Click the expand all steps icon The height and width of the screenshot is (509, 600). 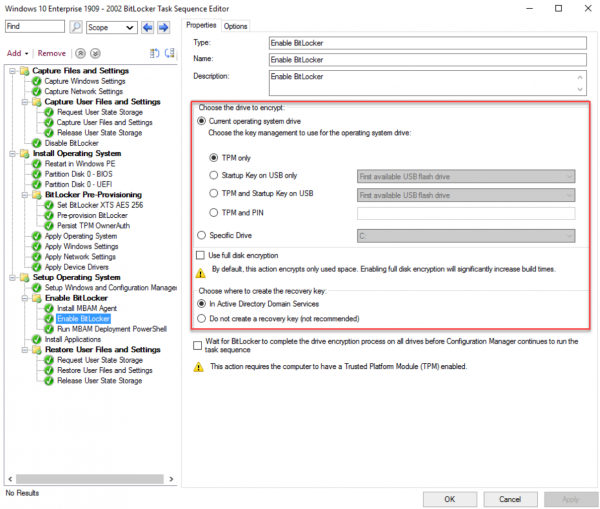pyautogui.click(x=155, y=53)
